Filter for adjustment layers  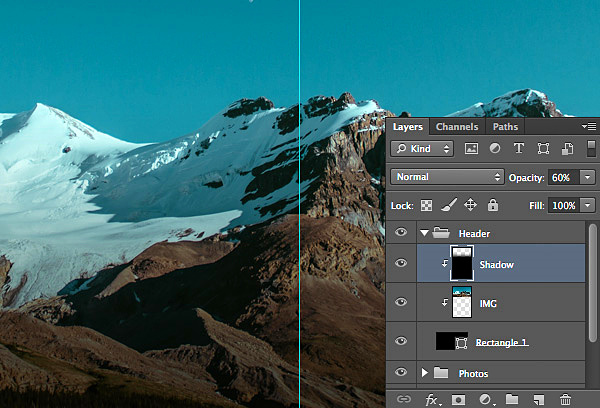pyautogui.click(x=494, y=148)
